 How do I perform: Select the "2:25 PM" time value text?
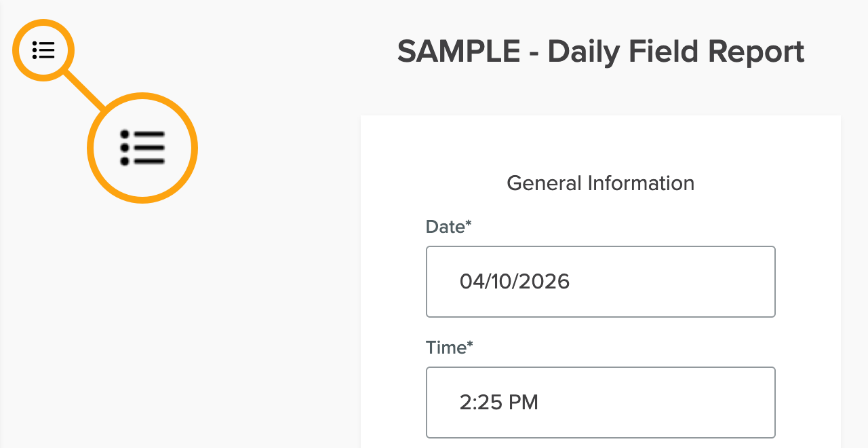498,403
